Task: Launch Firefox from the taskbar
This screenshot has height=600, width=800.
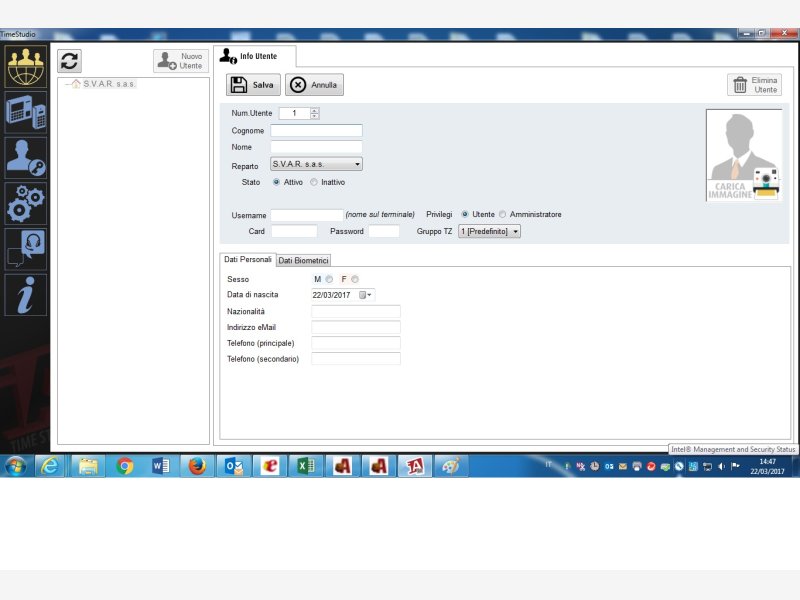Action: click(197, 466)
